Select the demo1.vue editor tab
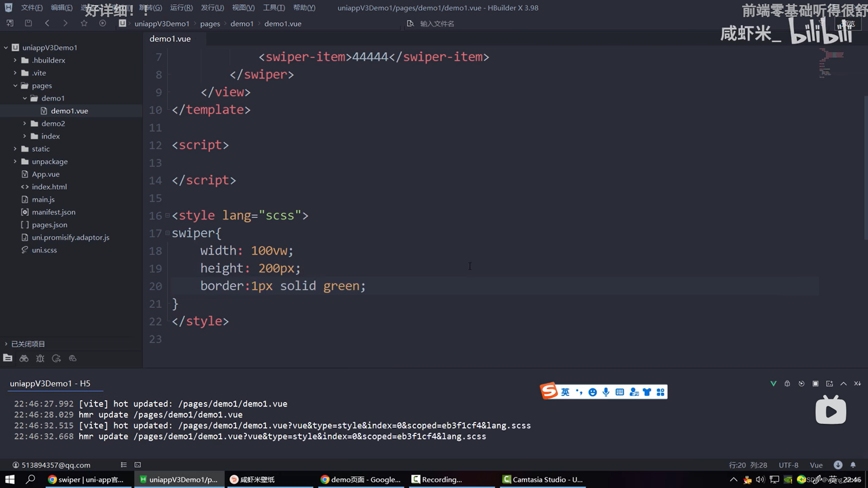The width and height of the screenshot is (868, 488). [x=170, y=39]
